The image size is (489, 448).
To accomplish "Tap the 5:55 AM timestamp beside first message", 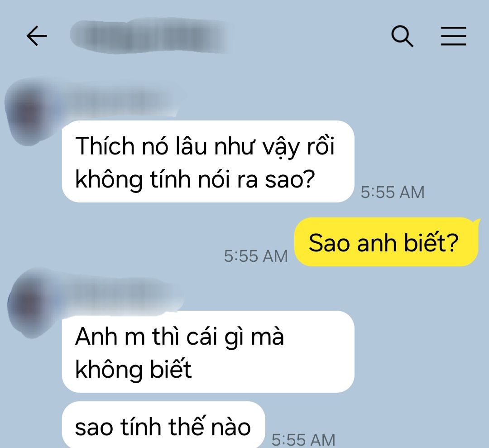I will 392,192.
